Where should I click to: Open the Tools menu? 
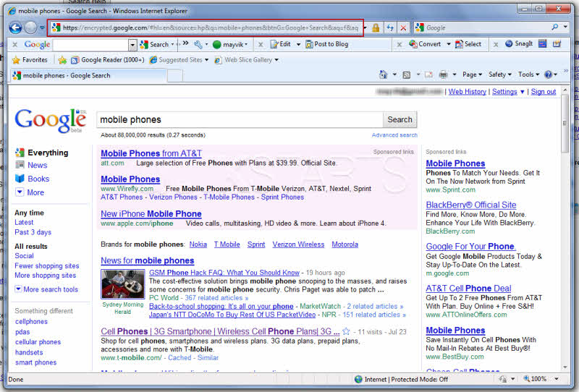(x=528, y=74)
